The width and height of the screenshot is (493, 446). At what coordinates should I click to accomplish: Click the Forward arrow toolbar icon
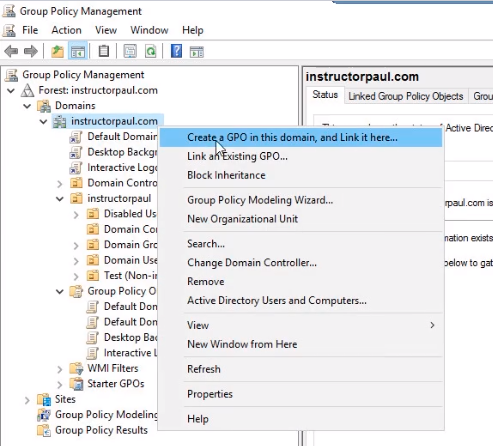coord(31,52)
